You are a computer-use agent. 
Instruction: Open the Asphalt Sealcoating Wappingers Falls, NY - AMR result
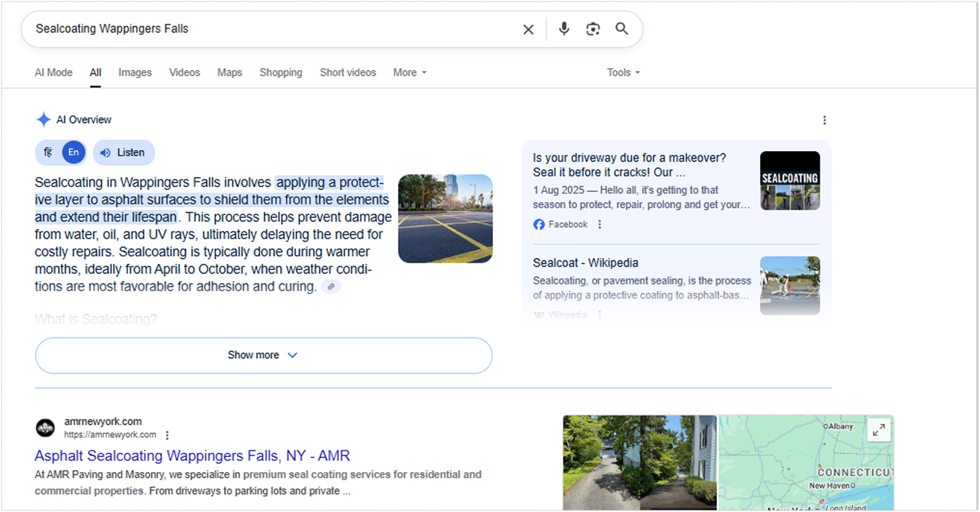pos(192,456)
